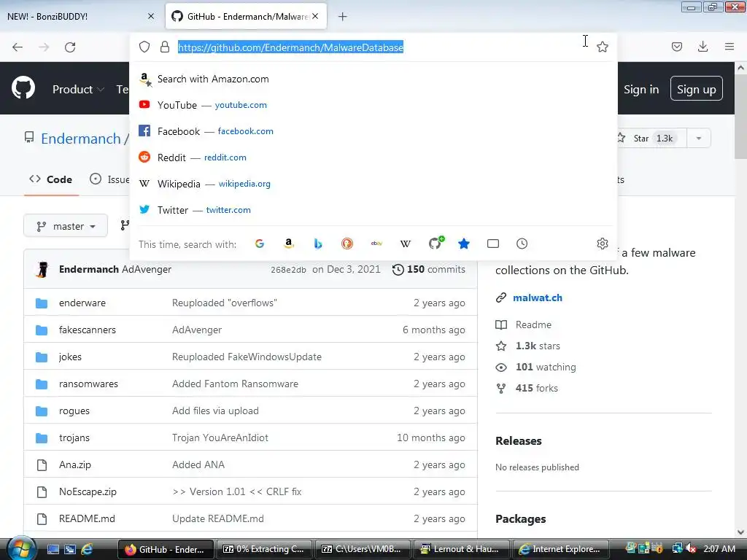View the 1.3k stars link
Screen dimensions: 747x560
coord(538,346)
